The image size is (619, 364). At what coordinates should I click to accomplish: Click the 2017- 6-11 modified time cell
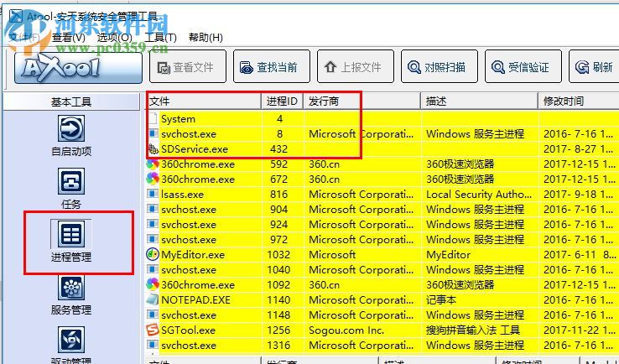[579, 255]
